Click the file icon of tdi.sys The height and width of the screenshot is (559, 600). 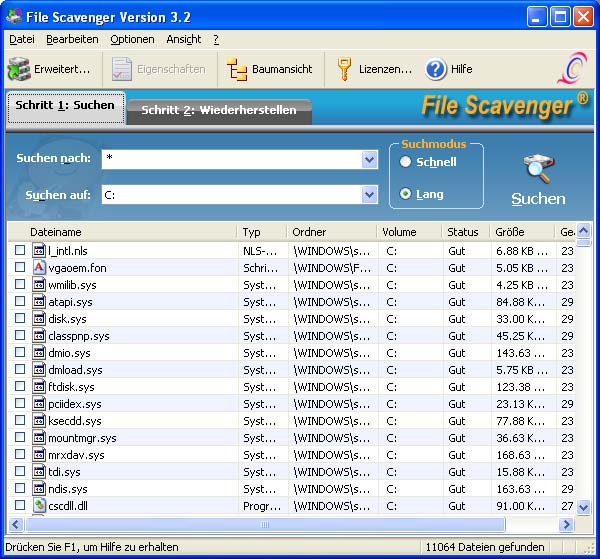click(39, 471)
